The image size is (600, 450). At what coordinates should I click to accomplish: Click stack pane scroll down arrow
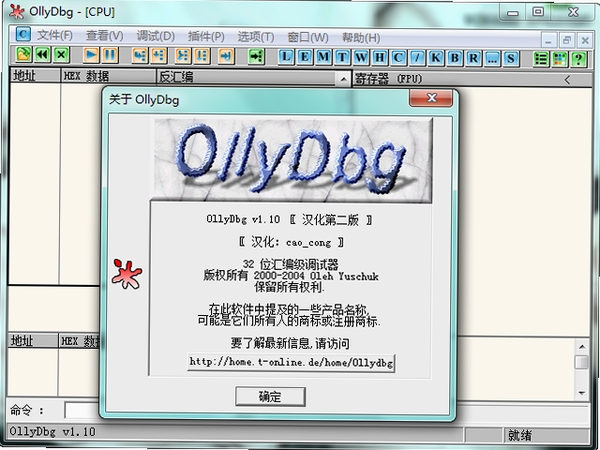click(582, 393)
